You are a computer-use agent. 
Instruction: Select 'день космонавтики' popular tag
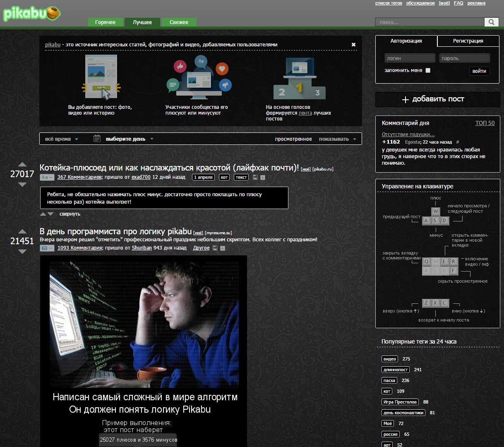pos(403,413)
